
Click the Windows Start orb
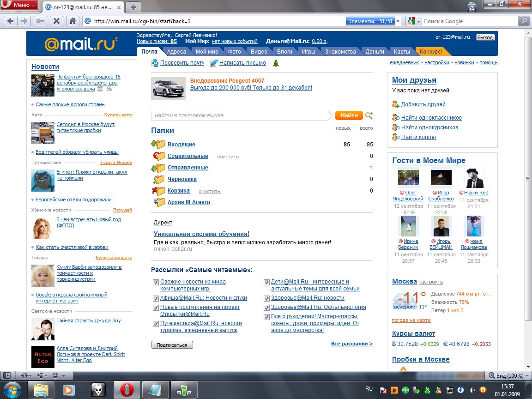(x=12, y=390)
